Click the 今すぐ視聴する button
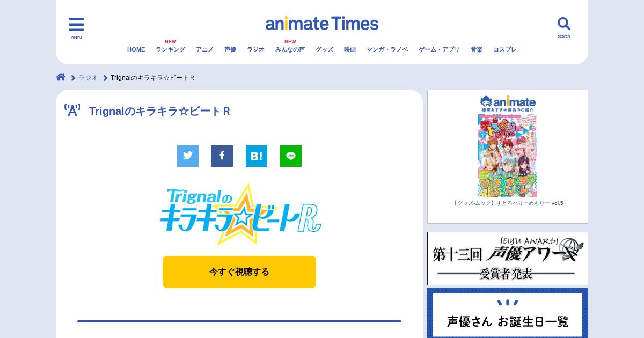This screenshot has width=644, height=338. pos(239,272)
